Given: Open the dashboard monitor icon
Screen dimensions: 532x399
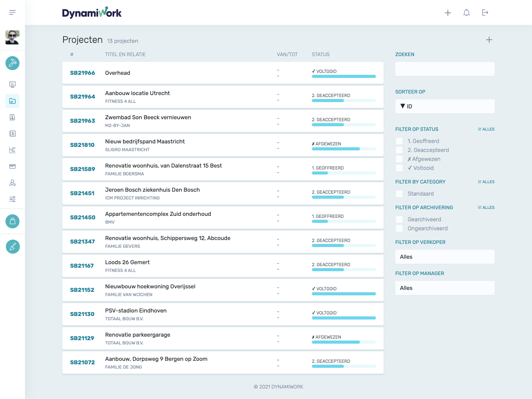Looking at the screenshot, I should tap(12, 85).
